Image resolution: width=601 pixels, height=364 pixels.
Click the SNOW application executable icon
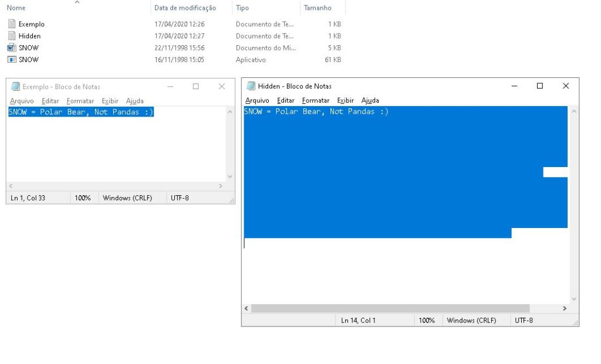pos(11,59)
